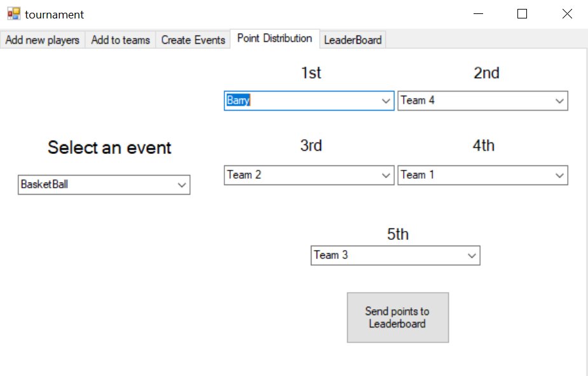Click the tournament app icon in title bar

pos(14,14)
